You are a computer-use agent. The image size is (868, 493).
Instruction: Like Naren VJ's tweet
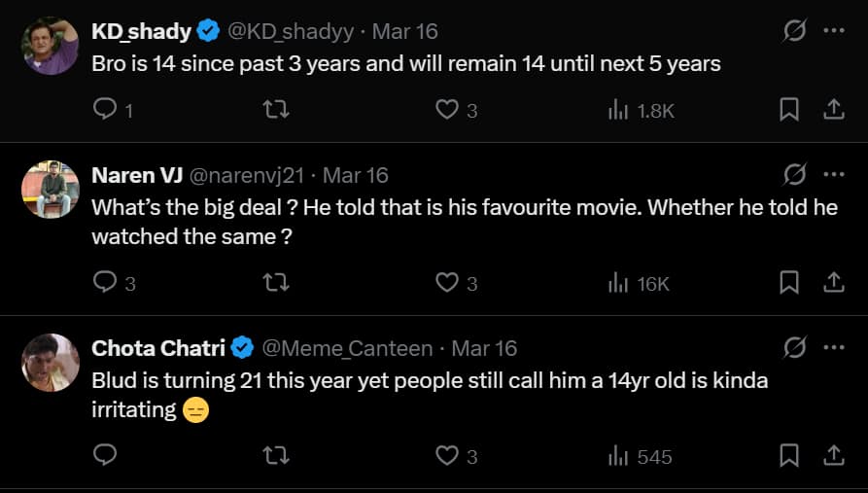[446, 283]
